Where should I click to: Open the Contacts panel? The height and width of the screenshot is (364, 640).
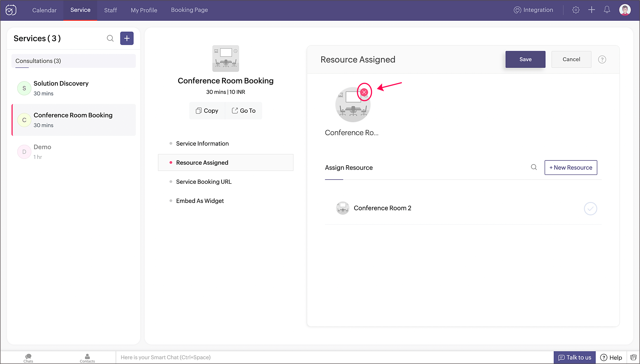pyautogui.click(x=87, y=358)
